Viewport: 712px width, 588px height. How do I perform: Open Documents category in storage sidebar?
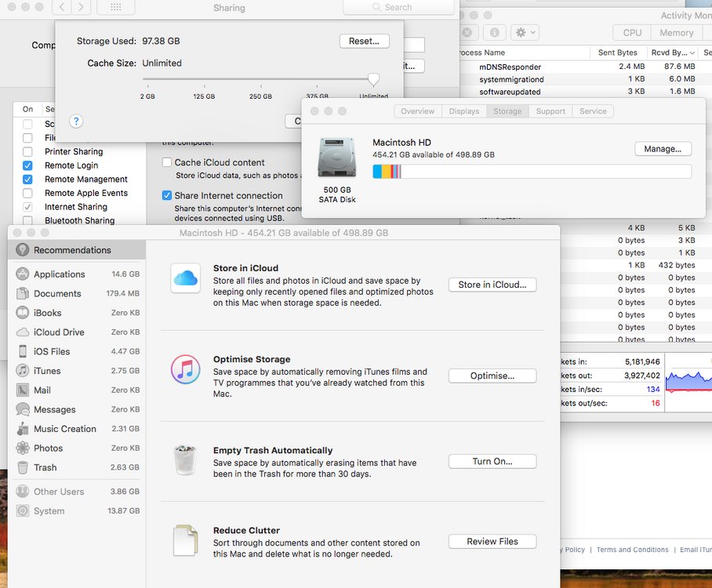[77, 293]
